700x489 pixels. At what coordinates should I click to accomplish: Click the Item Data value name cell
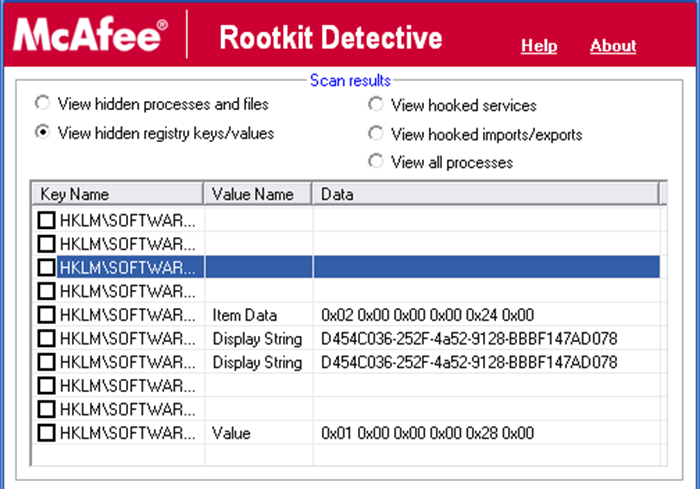(x=245, y=315)
